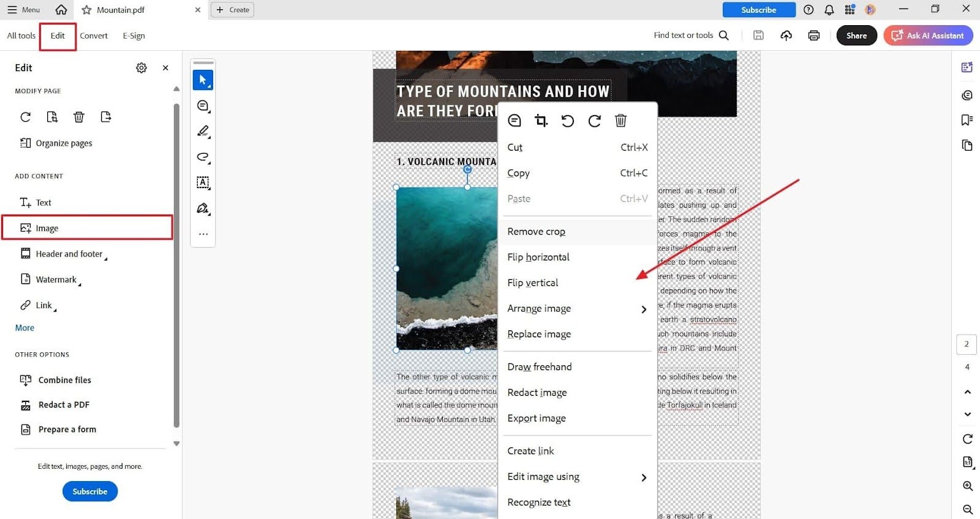Open Organize pages

coord(56,143)
